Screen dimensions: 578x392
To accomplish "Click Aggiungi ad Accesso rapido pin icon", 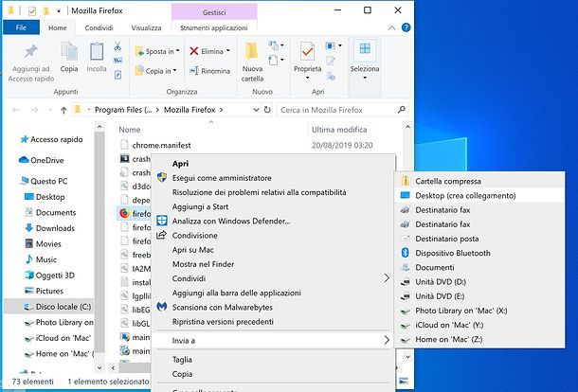I will pos(31,51).
